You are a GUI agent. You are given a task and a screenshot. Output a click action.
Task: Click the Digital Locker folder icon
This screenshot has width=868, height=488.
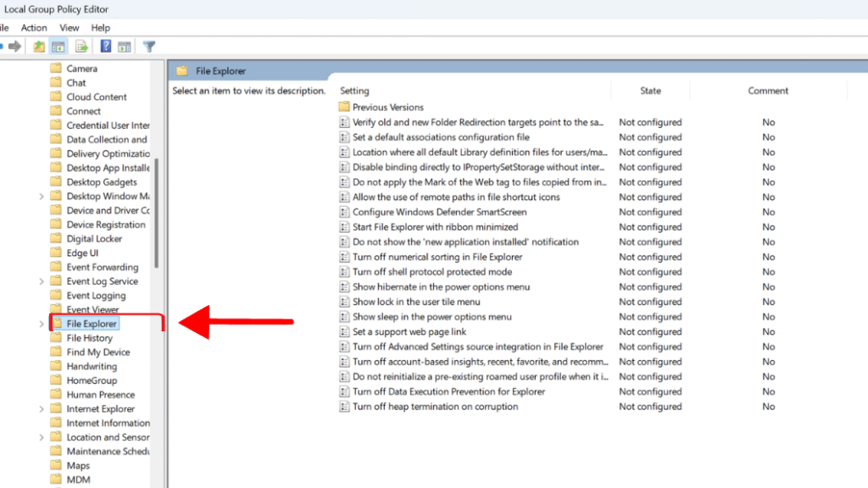[56, 238]
